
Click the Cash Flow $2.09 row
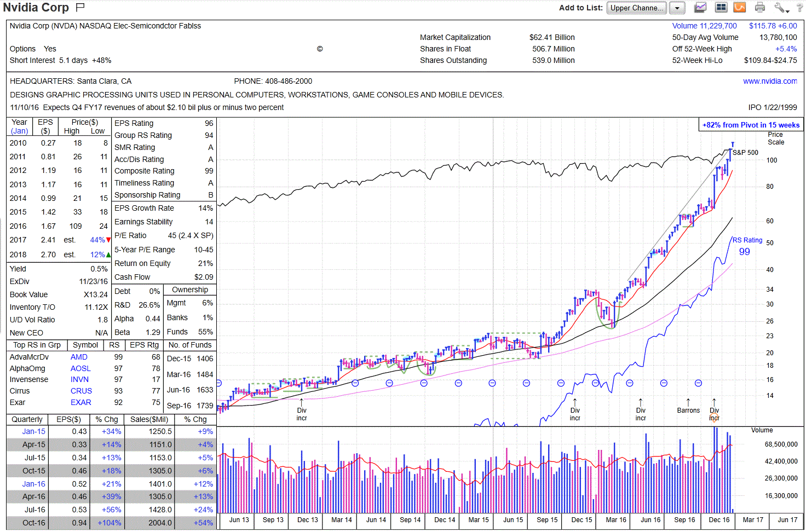[x=164, y=277]
